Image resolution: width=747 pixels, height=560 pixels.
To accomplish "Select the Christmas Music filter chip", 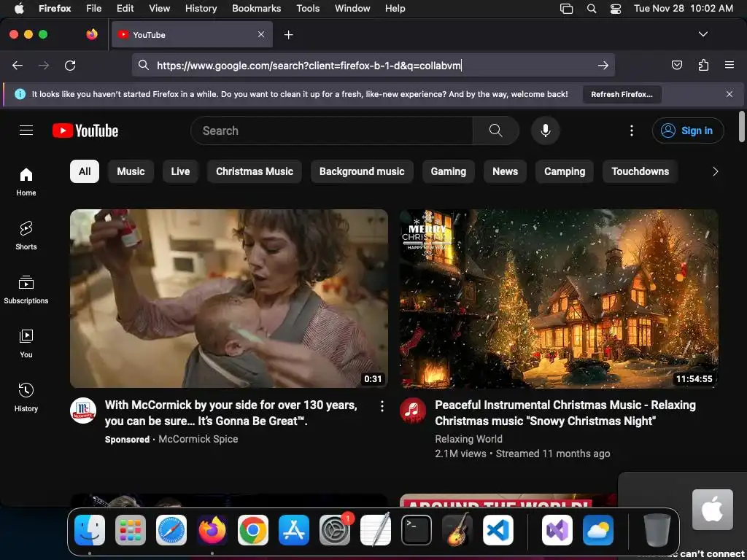I will (255, 171).
